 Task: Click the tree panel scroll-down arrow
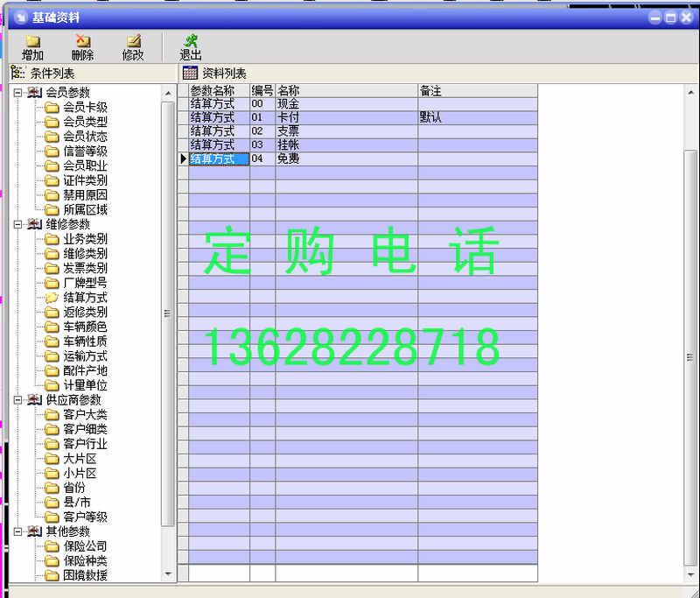[x=168, y=573]
